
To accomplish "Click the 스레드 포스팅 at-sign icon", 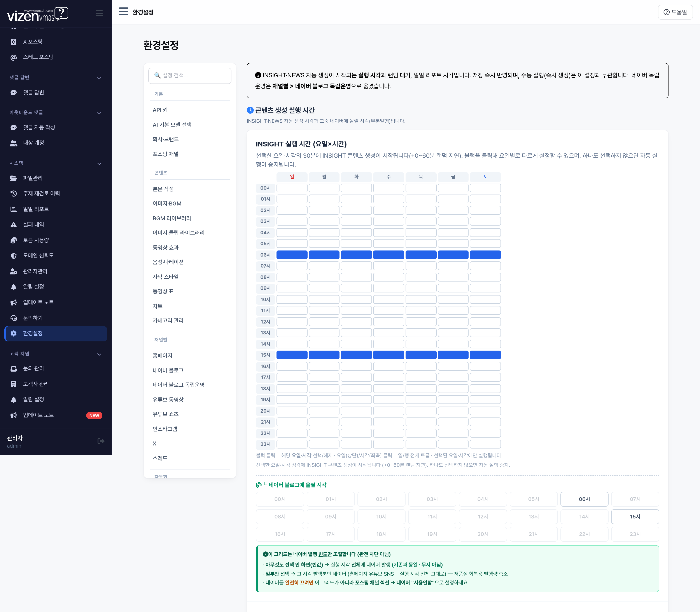I will click(x=14, y=57).
